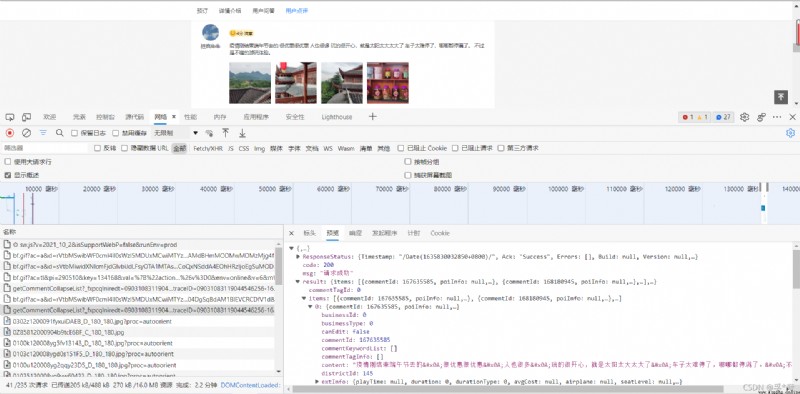Open the blue network settings gear
This screenshot has height=394, width=800.
790,133
